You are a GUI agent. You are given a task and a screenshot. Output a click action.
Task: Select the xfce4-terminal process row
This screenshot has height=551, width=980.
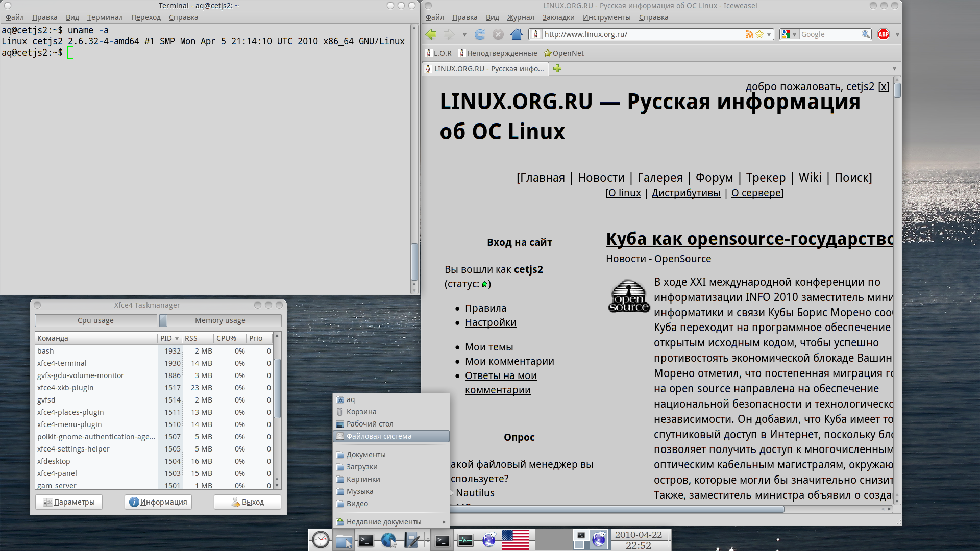154,363
